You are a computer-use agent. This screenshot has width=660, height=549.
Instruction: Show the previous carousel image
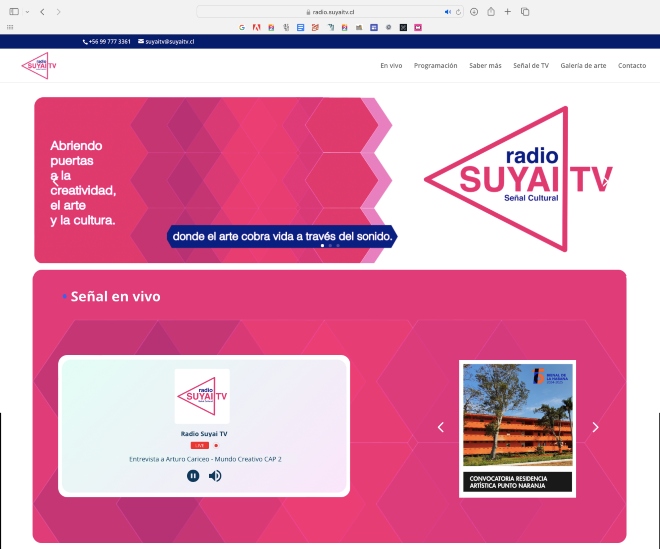click(x=441, y=427)
